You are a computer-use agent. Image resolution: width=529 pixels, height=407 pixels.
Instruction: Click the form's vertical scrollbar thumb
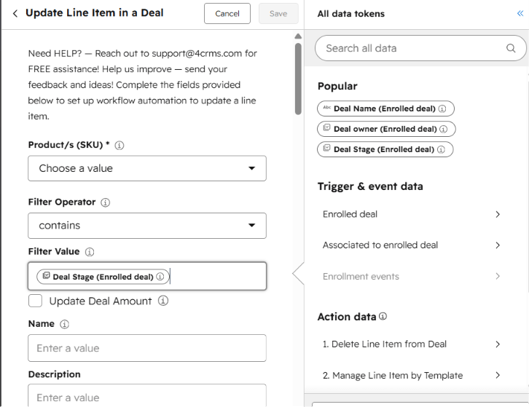[x=298, y=79]
